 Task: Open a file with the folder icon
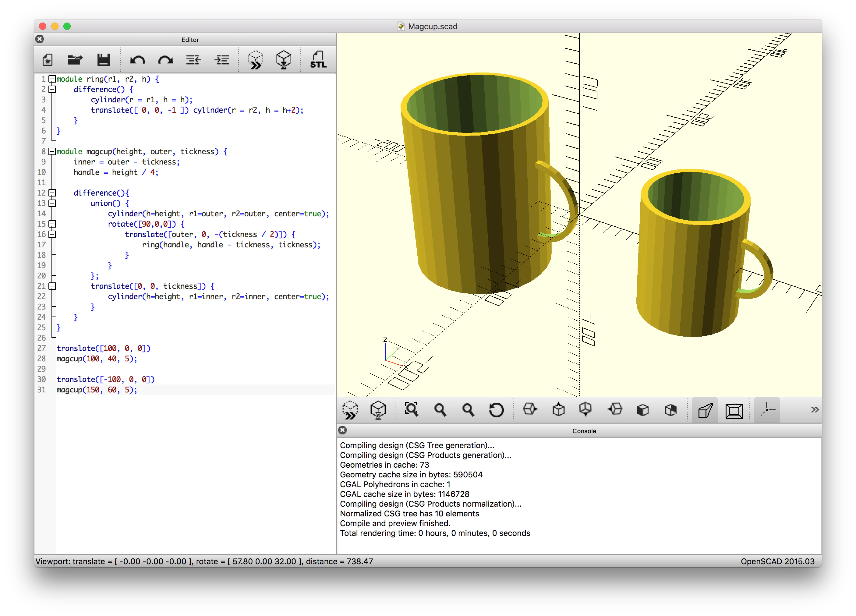coord(75,60)
